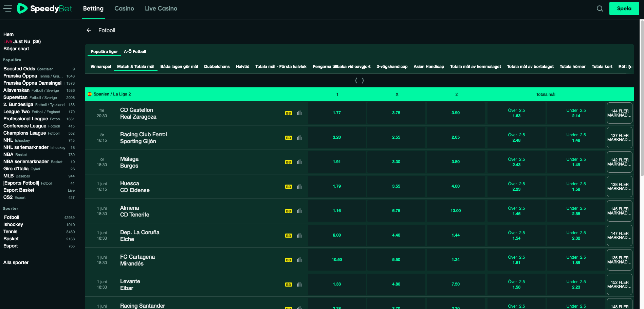Select draw odds 2.55 for Racing Club Ferrol
This screenshot has width=644, height=309.
396,138
